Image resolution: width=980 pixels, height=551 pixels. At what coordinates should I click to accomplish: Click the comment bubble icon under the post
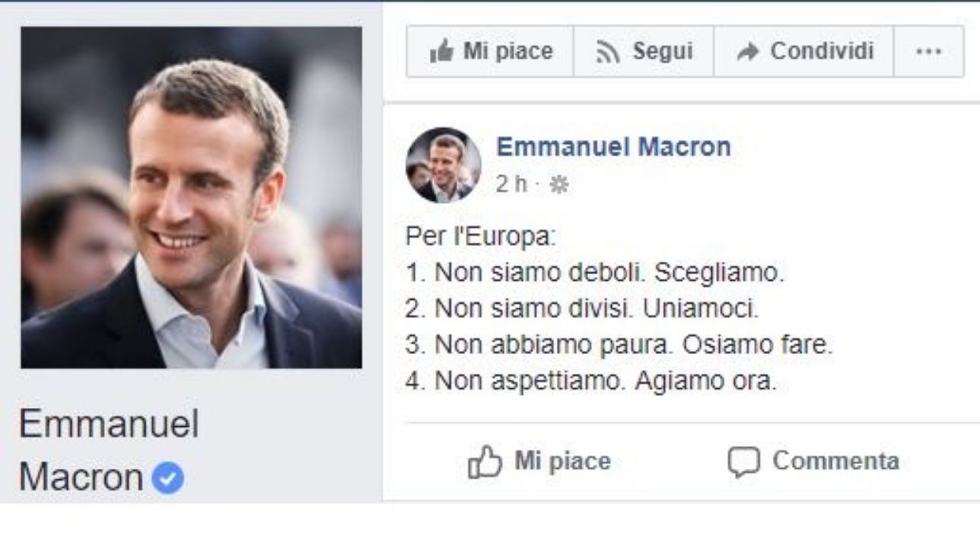pyautogui.click(x=743, y=462)
